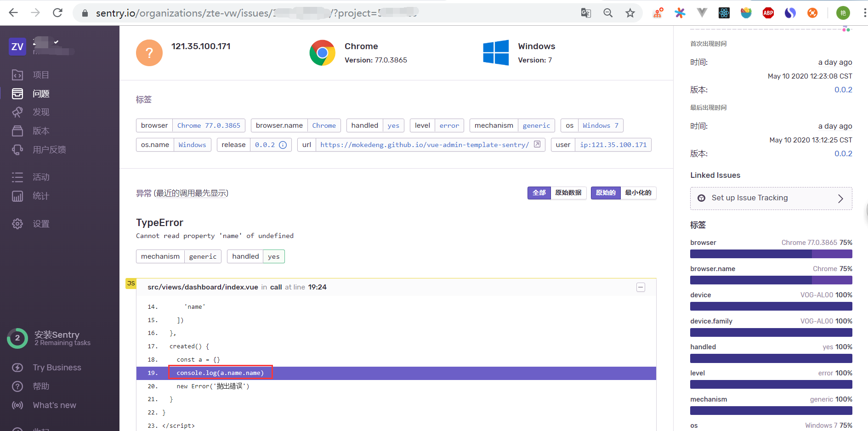Open the external link icon in url tag
Viewport: 868px width, 431px height.
pyautogui.click(x=537, y=144)
